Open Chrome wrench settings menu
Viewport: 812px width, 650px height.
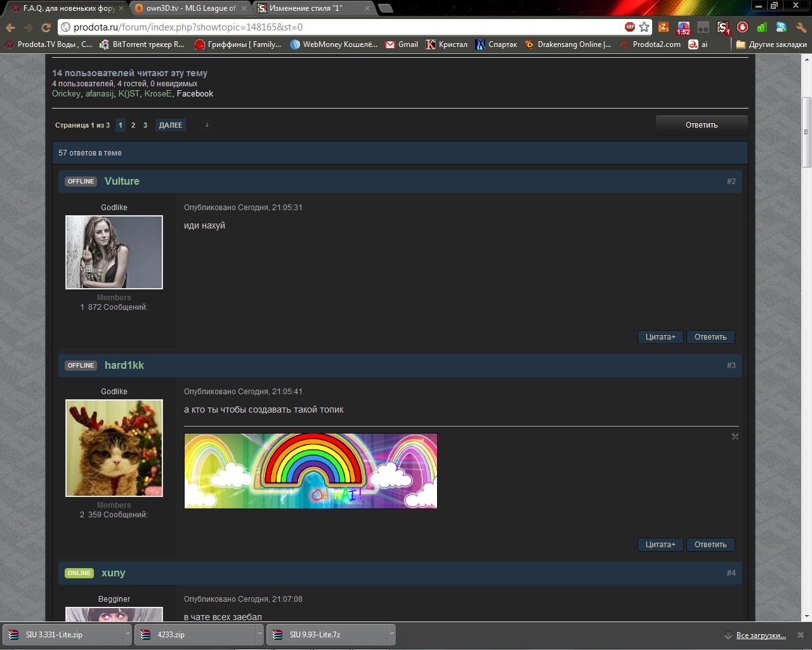point(801,27)
